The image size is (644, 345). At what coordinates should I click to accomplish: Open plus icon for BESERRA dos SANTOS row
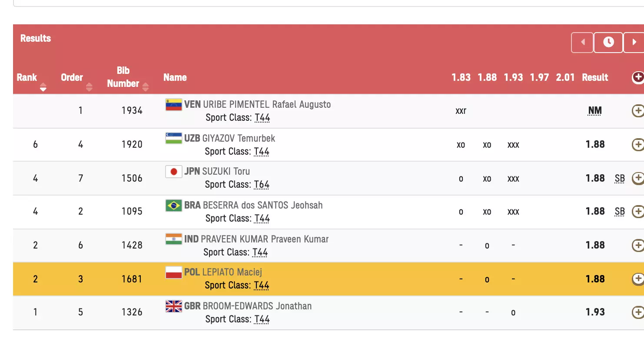point(637,212)
